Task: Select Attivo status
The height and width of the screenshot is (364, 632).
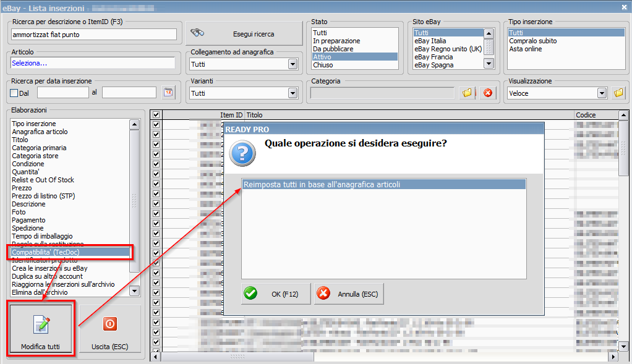Action: (x=355, y=57)
